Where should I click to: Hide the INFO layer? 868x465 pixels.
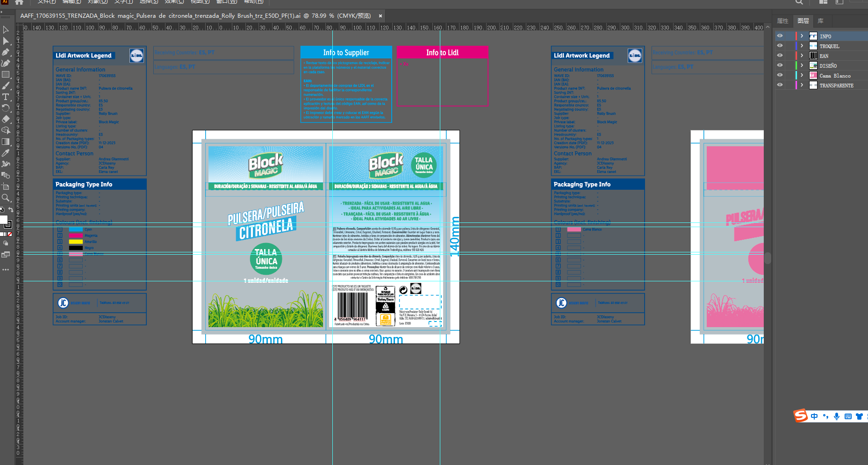coord(780,36)
